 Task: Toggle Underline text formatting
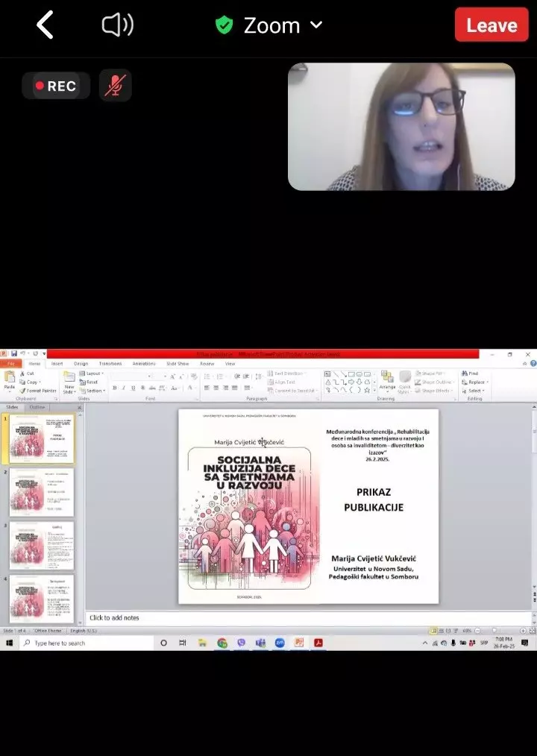point(134,388)
